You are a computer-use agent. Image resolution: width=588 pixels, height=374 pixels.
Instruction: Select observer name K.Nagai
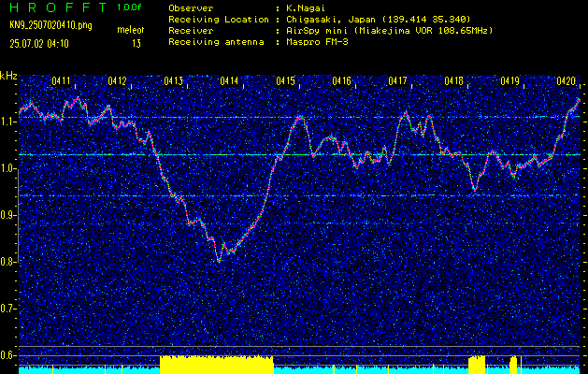click(308, 8)
